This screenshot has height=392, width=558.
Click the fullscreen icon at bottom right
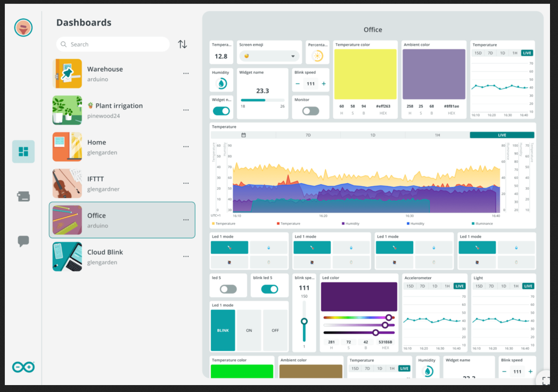(x=546, y=380)
